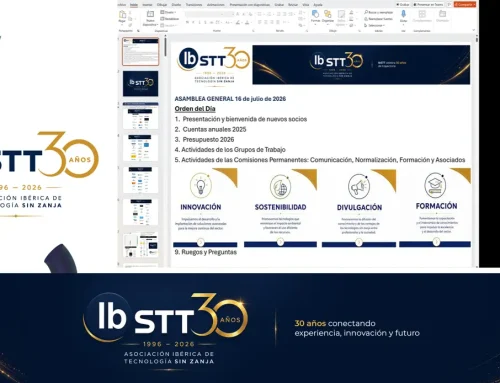Viewport: 500px width, 383px height.
Task: Click the Copy icon under the scissors
Action: (130, 19)
